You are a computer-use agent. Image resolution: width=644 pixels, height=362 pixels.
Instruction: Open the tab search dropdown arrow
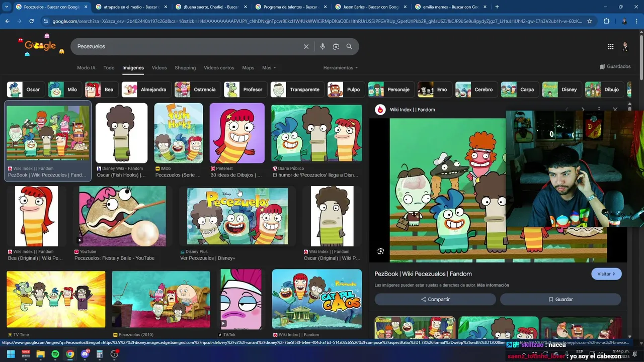pyautogui.click(x=7, y=7)
